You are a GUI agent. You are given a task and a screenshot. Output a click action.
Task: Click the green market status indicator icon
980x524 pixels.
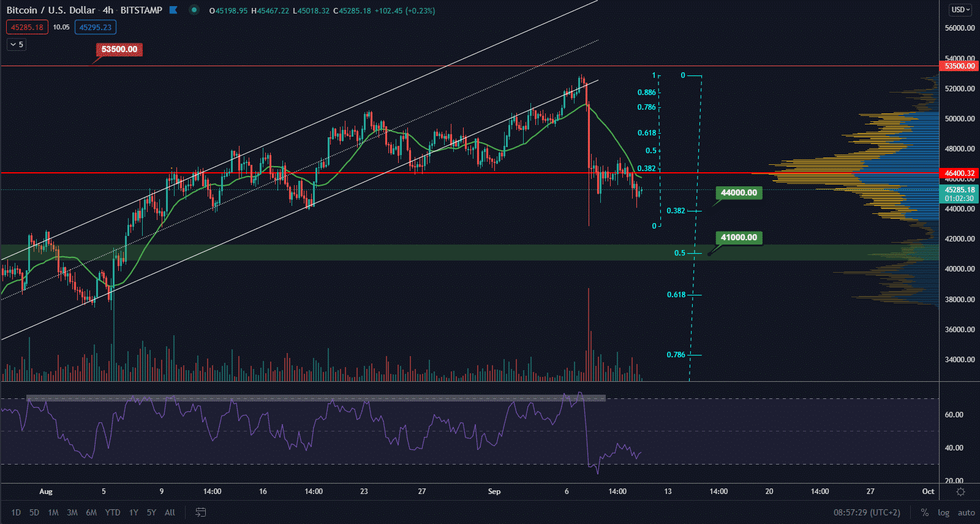(x=194, y=10)
